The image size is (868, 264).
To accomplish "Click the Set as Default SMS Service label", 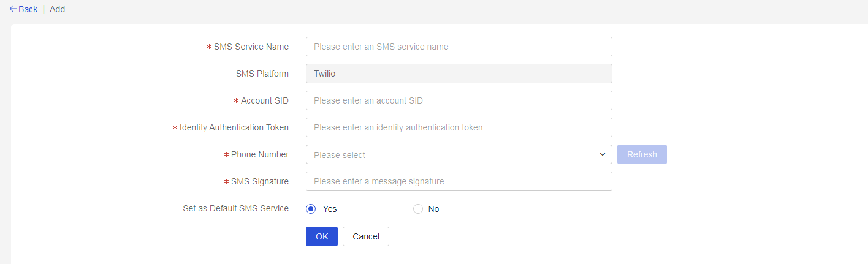I will click(236, 208).
